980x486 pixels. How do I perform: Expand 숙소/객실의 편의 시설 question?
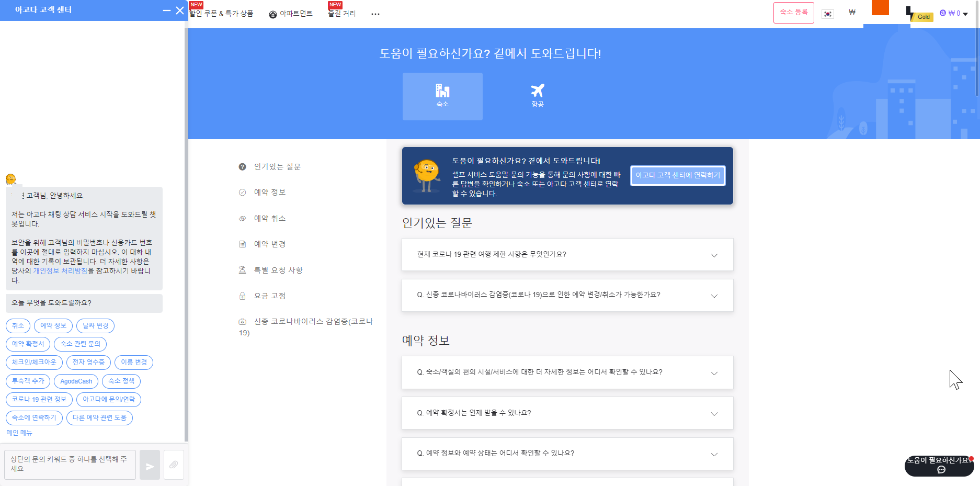tap(567, 372)
